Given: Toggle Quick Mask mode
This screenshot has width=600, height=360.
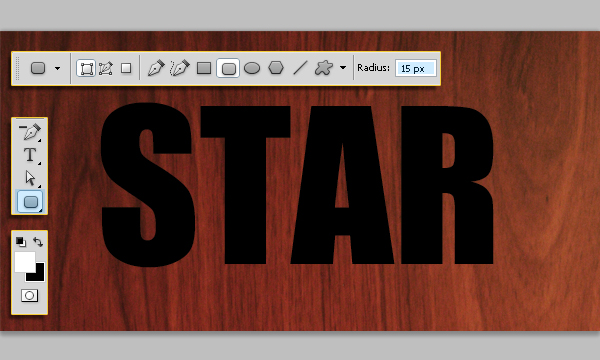Looking at the screenshot, I should pyautogui.click(x=29, y=295).
